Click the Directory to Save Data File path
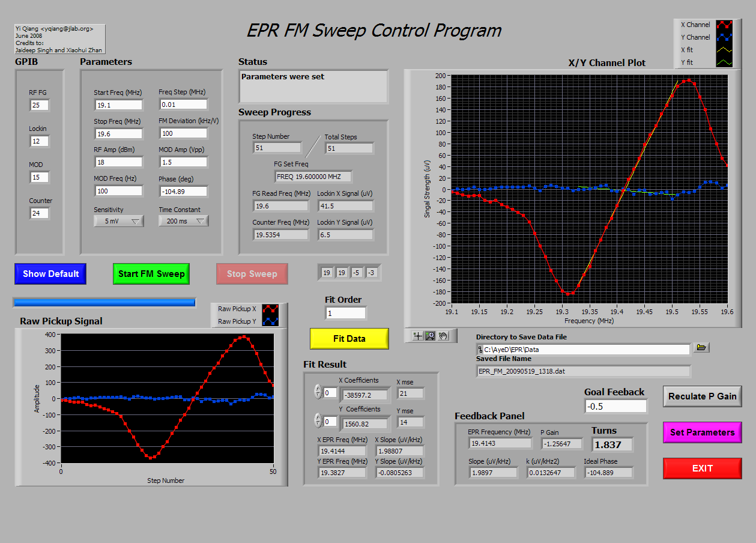756x543 pixels. (584, 349)
